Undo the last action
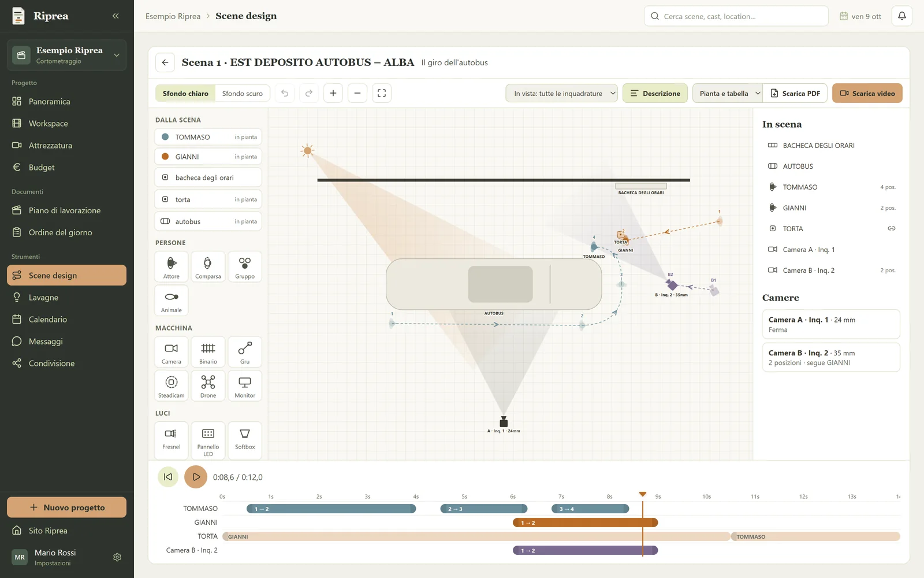The image size is (924, 578). [285, 93]
